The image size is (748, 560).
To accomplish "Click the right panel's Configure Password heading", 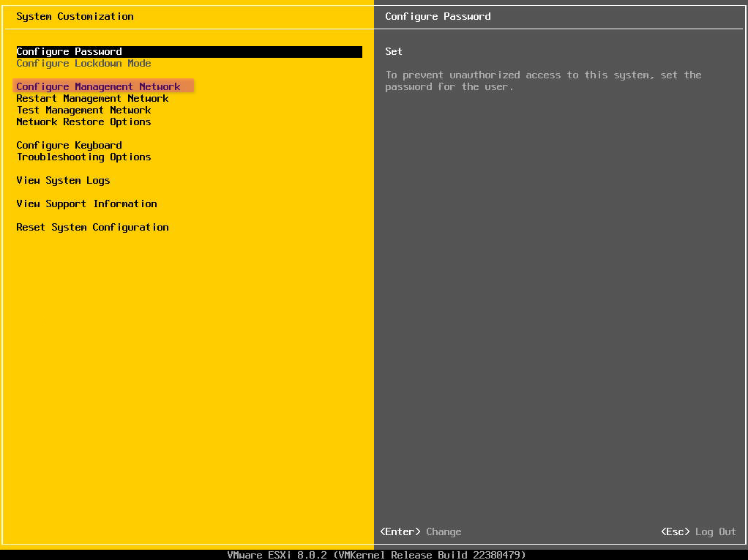I will click(438, 16).
